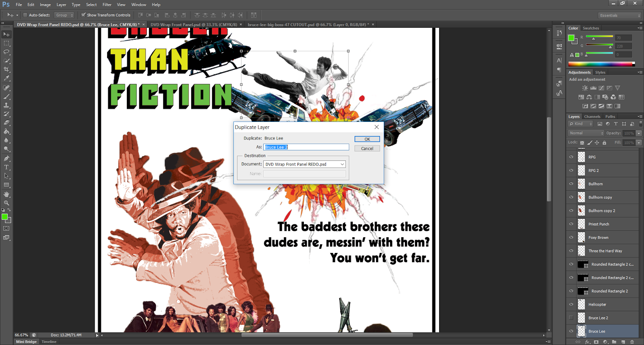
Task: Select the Lasso tool
Action: pyautogui.click(x=6, y=52)
